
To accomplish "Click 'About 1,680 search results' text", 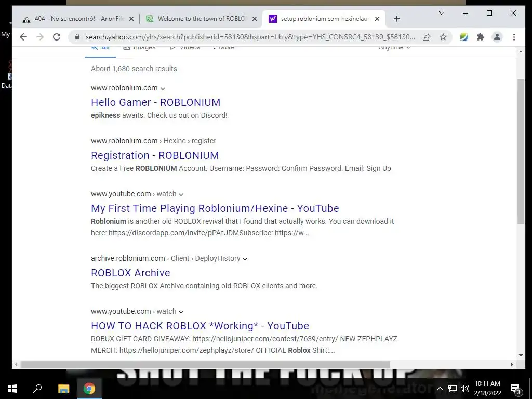I will [x=134, y=69].
